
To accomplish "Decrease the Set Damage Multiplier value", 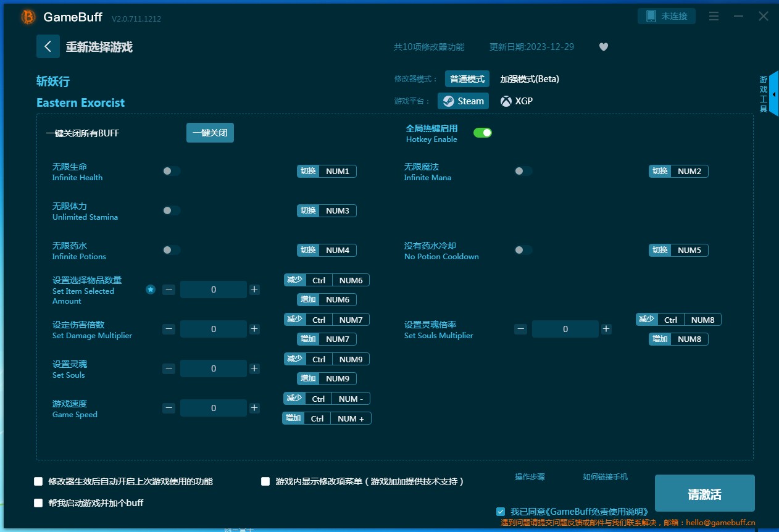I will [169, 329].
